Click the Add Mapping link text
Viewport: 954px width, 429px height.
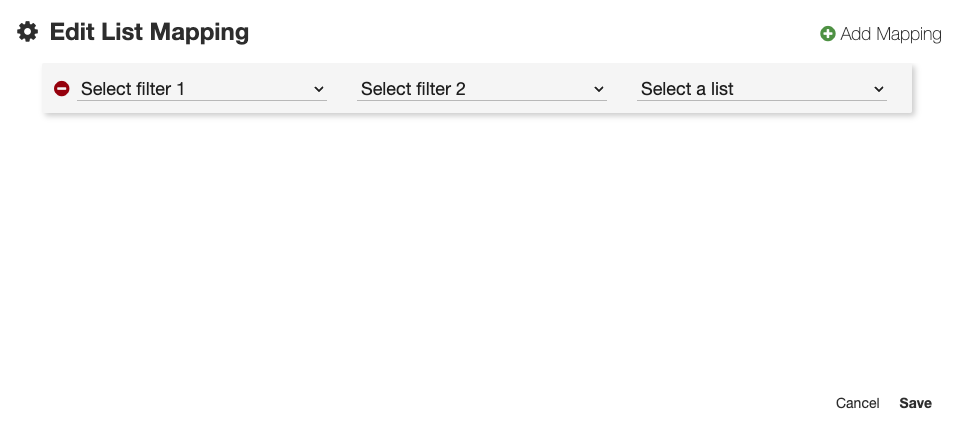[x=891, y=34]
